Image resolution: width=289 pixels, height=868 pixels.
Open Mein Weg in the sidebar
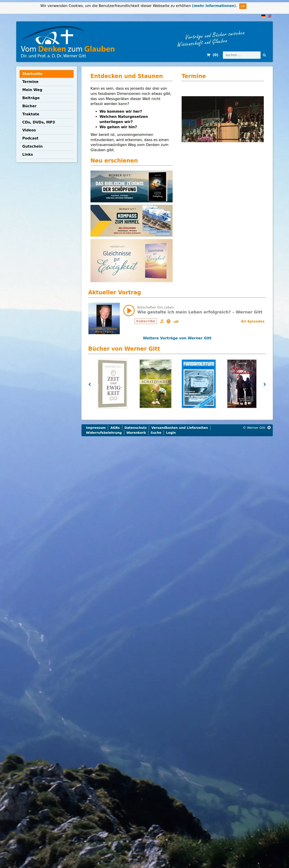(46, 90)
